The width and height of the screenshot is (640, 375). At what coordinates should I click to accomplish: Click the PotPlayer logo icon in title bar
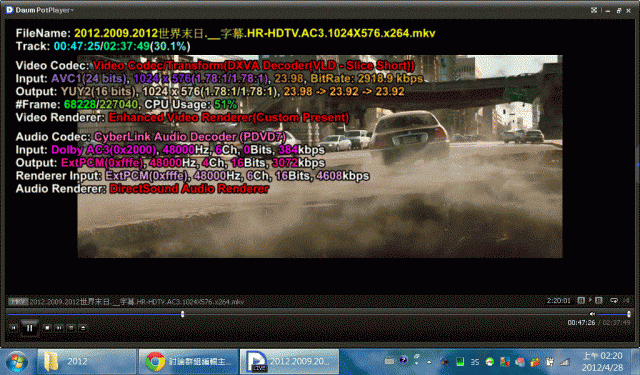[x=9, y=10]
